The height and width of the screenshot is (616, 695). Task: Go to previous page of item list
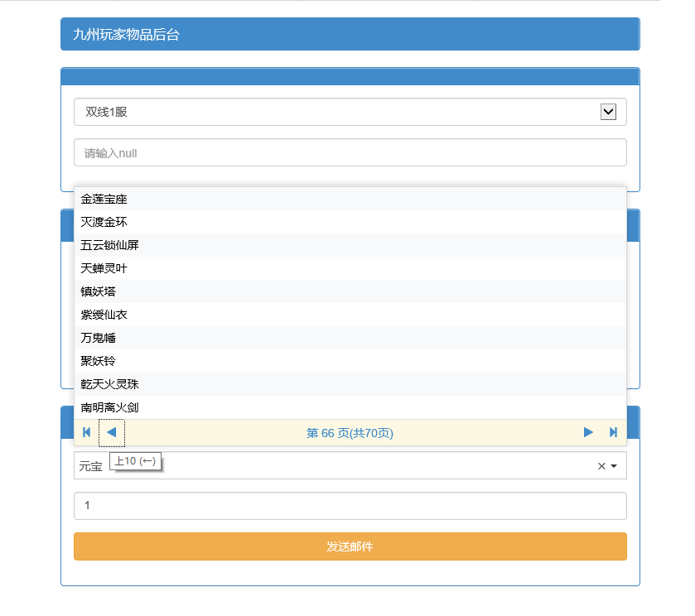[112, 432]
